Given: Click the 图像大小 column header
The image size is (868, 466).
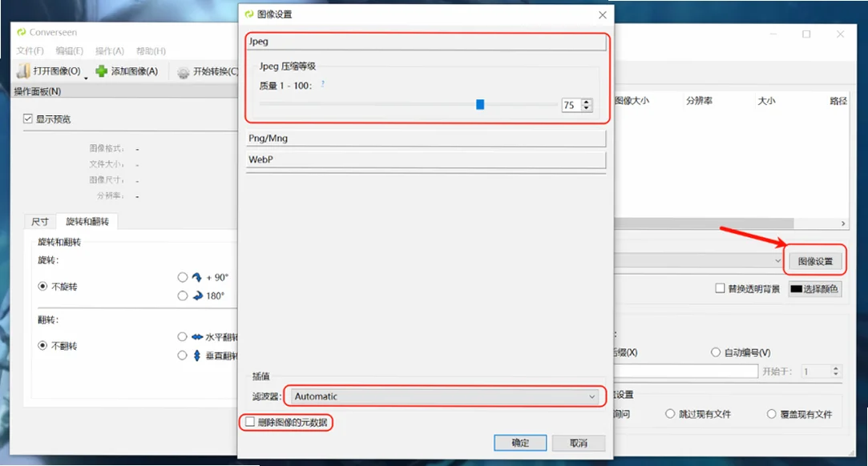Looking at the screenshot, I should coord(632,101).
